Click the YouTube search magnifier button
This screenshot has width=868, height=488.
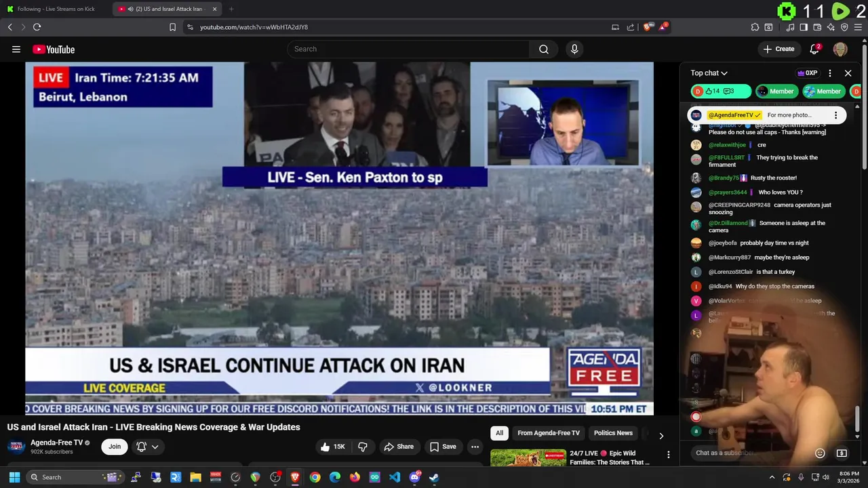click(544, 49)
